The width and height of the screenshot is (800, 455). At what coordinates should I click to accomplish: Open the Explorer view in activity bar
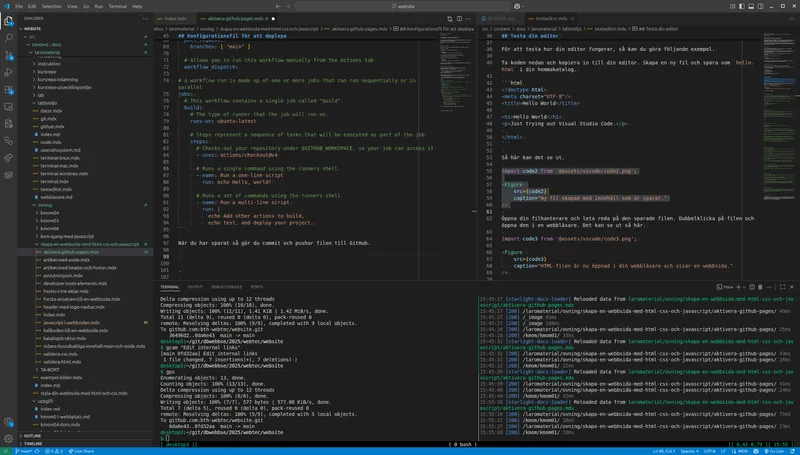tap(8, 21)
